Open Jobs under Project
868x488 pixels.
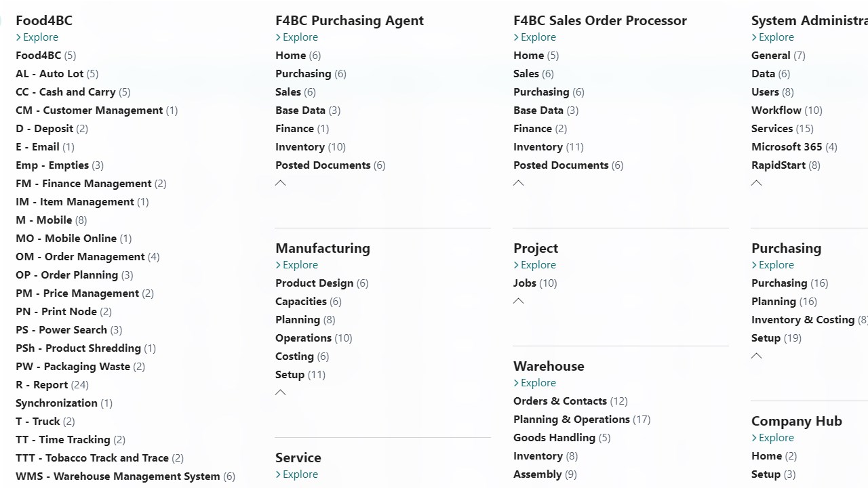click(525, 283)
